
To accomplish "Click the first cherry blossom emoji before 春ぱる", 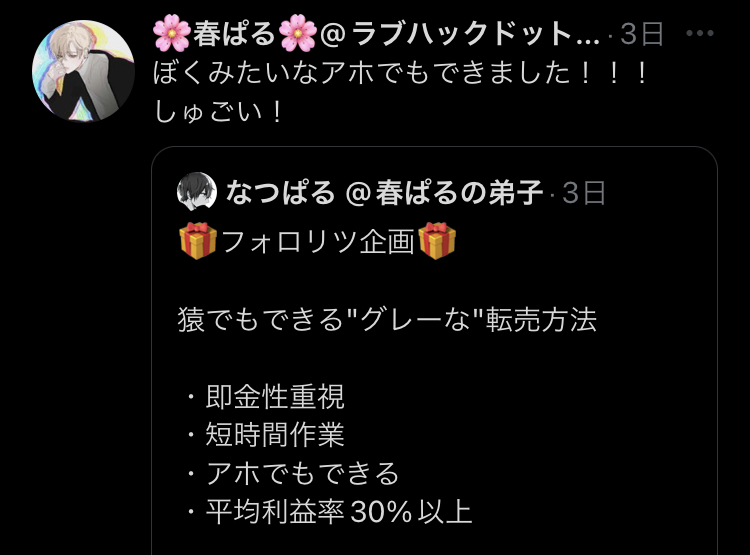I will click(x=172, y=33).
